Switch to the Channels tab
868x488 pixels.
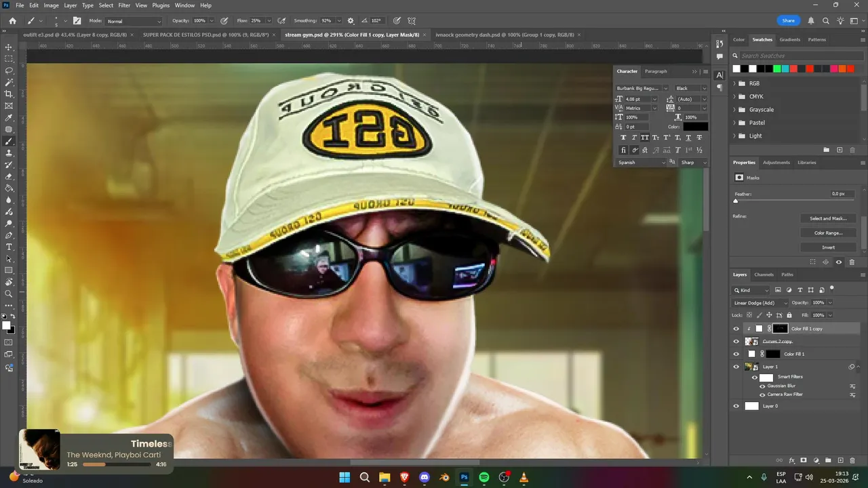pos(764,274)
